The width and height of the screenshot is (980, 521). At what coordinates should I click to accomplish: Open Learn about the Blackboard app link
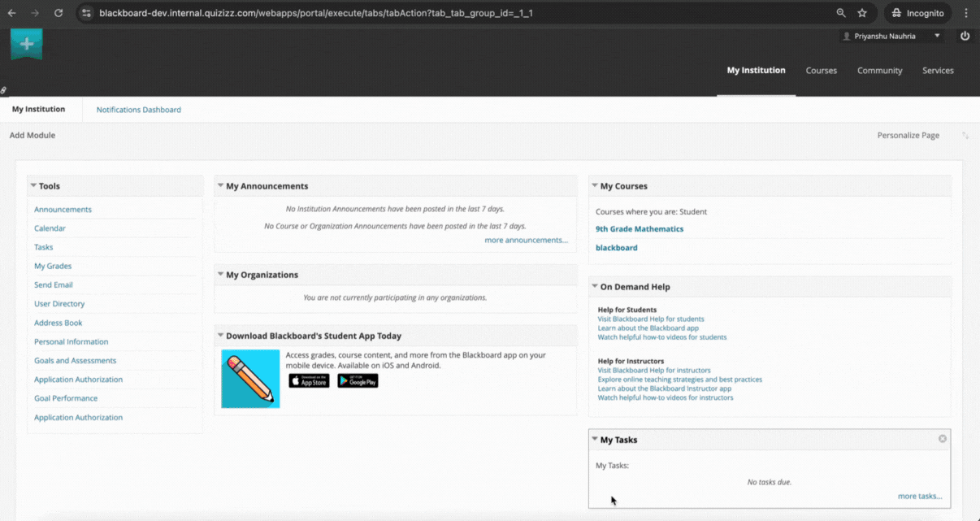point(648,328)
